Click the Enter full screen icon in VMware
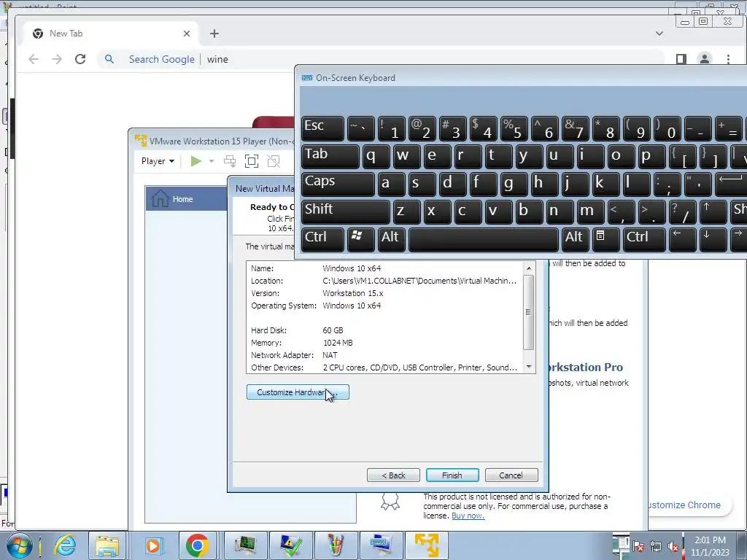 (252, 161)
